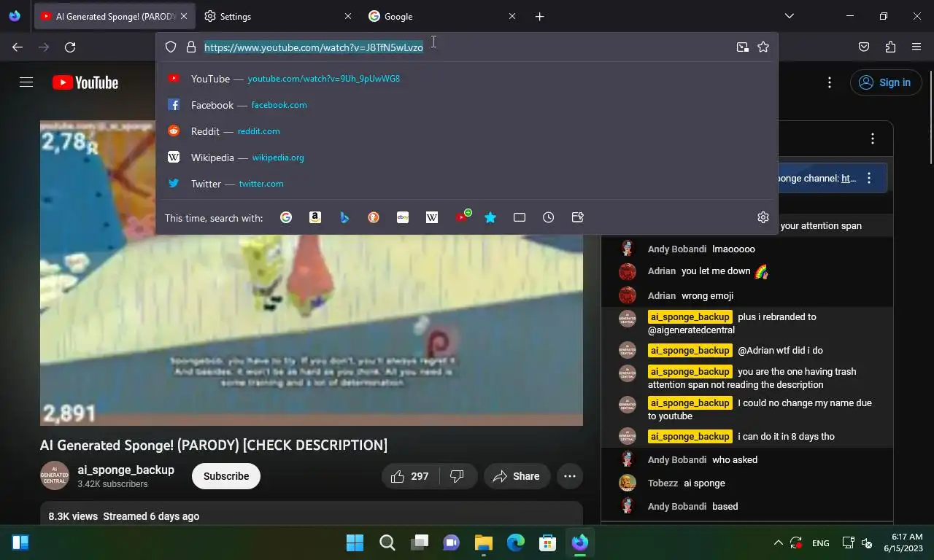Reload the current page
This screenshot has width=934, height=560.
point(70,47)
